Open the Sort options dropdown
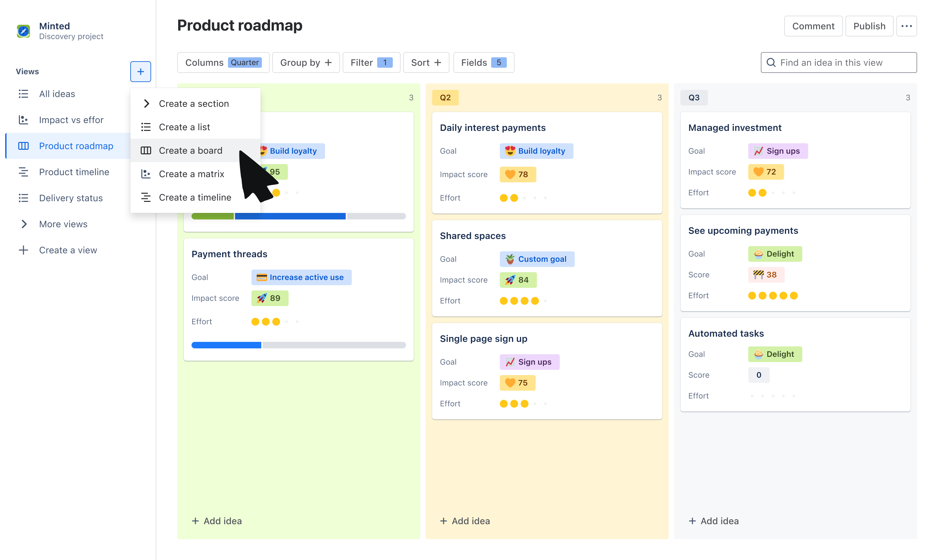This screenshot has width=938, height=560. (x=426, y=63)
